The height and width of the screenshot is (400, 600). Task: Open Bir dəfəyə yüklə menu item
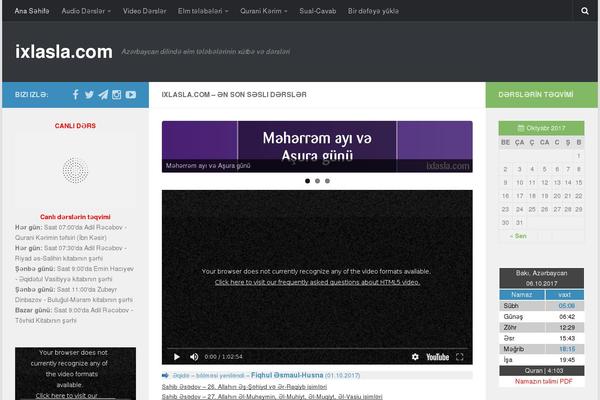(x=373, y=11)
